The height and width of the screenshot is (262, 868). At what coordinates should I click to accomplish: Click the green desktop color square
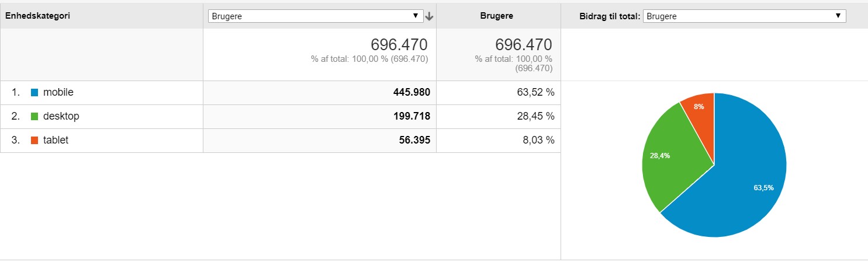pyautogui.click(x=34, y=117)
